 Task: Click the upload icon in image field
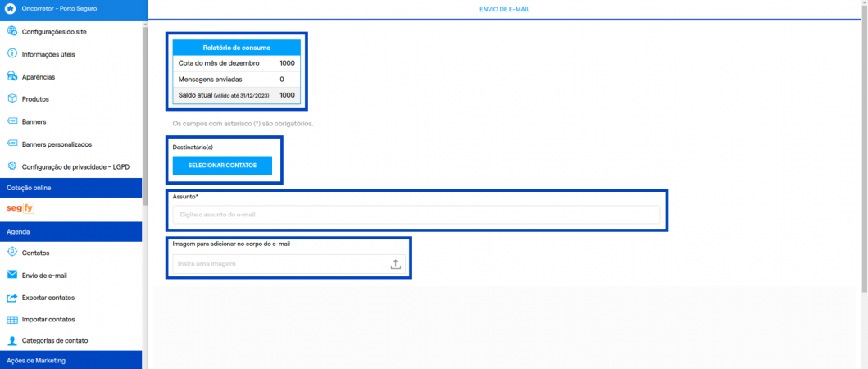(395, 264)
